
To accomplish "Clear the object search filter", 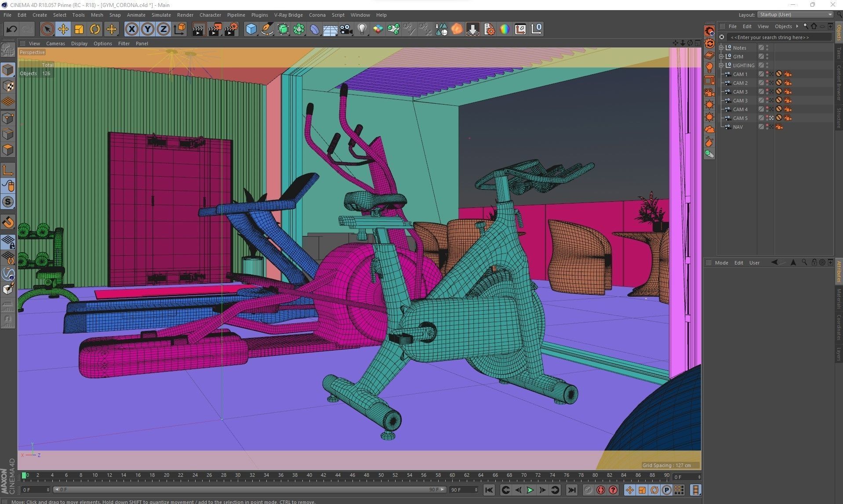I will point(721,37).
